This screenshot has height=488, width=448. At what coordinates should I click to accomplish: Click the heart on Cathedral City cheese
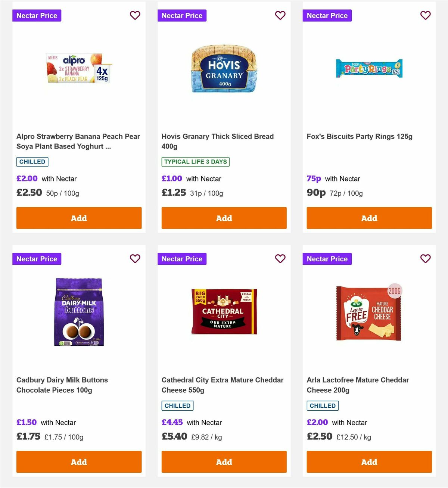[x=280, y=258]
